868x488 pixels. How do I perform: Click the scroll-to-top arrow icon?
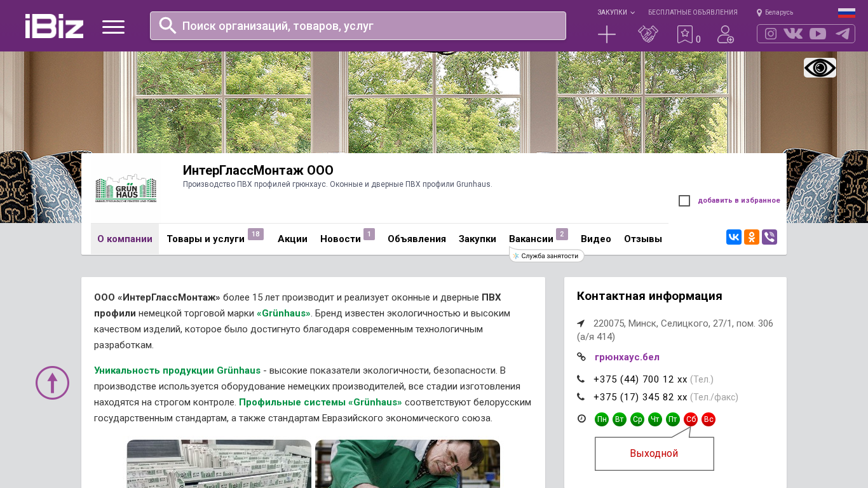click(52, 383)
